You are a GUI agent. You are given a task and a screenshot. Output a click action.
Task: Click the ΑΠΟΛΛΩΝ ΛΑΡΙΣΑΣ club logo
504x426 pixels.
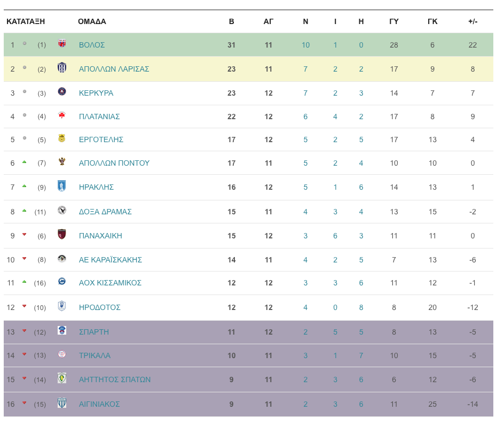62,68
